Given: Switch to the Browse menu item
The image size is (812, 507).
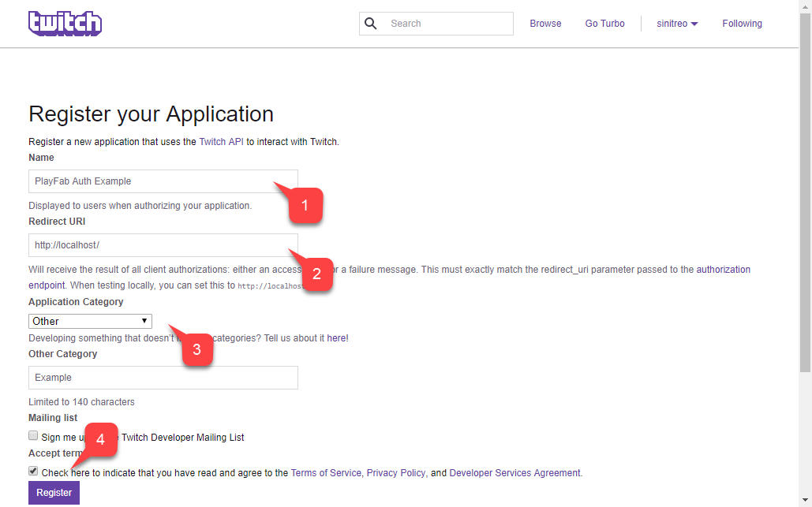Looking at the screenshot, I should coord(545,23).
